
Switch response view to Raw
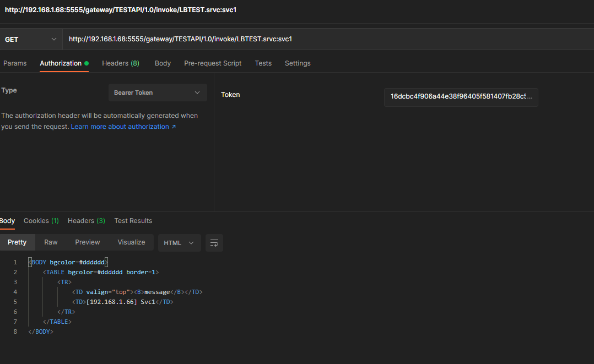point(51,242)
